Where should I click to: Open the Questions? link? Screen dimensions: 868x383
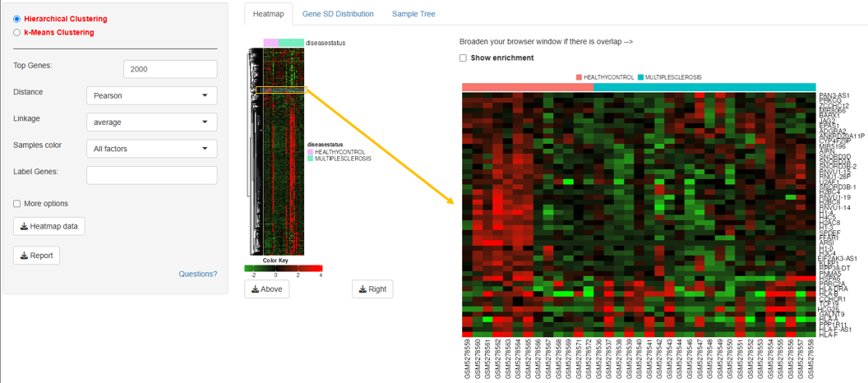197,274
